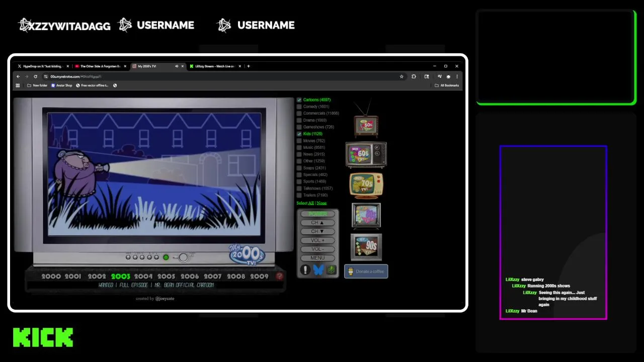Viewport: 644px width, 362px height.
Task: Close the HypeDrop on X tab
Action: coord(69,66)
